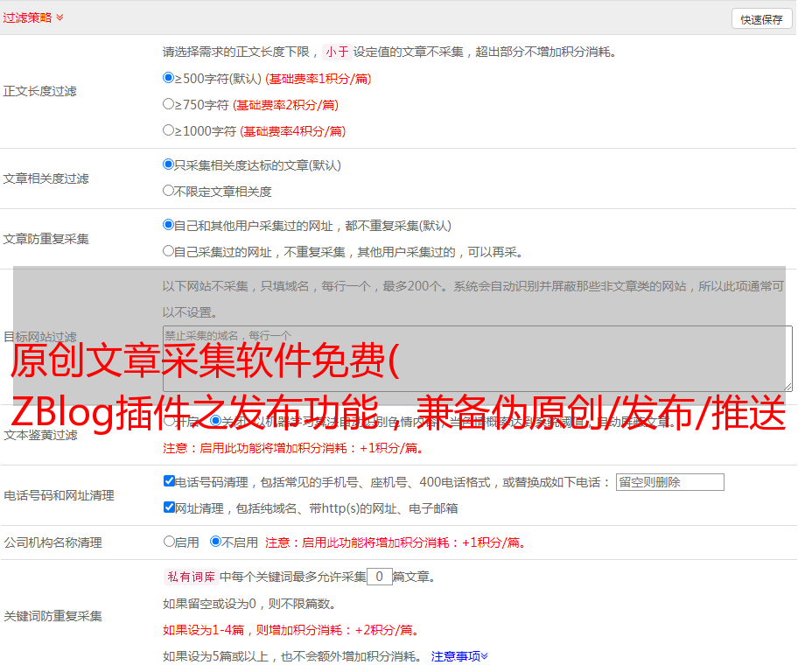The image size is (798, 672).
Task: Click the 电话号码和网址清理 row label
Action: [x=59, y=495]
